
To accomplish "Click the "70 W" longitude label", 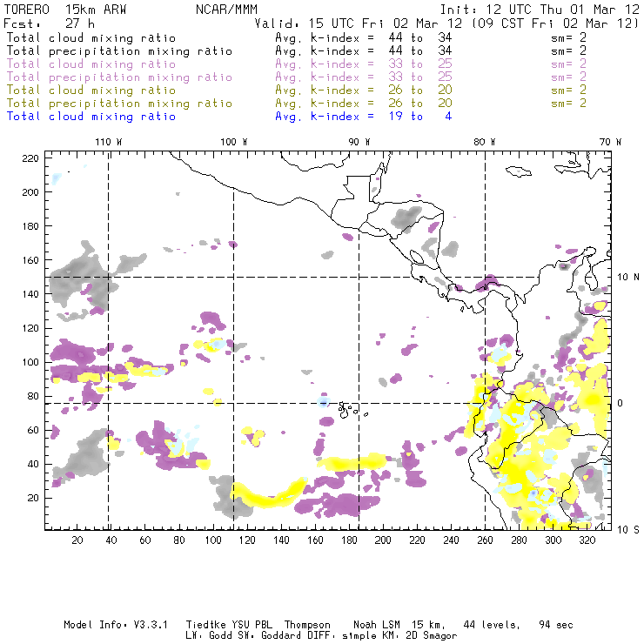I will point(610,142).
